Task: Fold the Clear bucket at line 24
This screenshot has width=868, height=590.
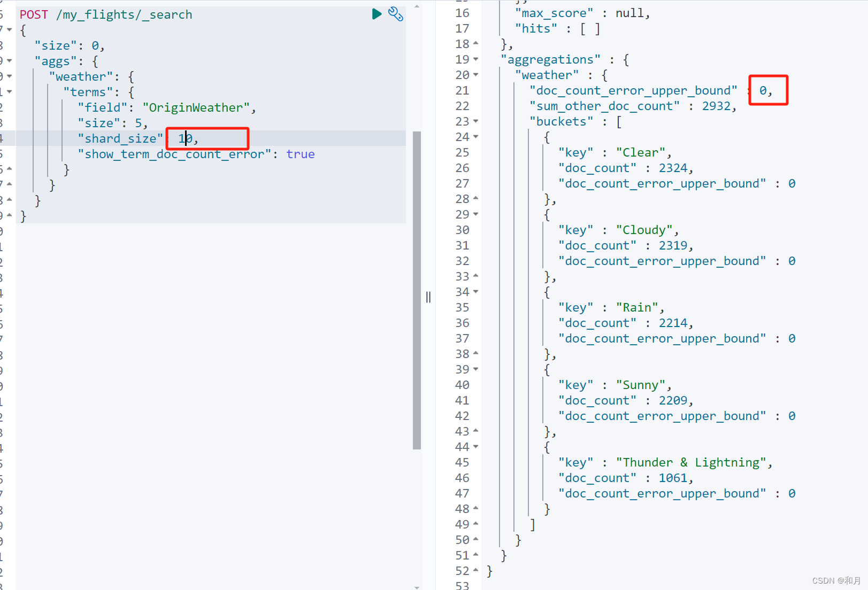Action: (476, 137)
